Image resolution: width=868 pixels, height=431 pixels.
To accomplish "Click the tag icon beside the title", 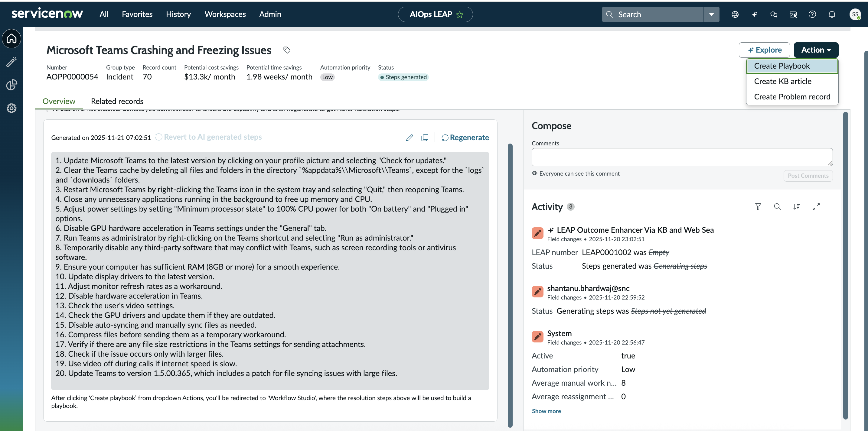I will click(286, 50).
